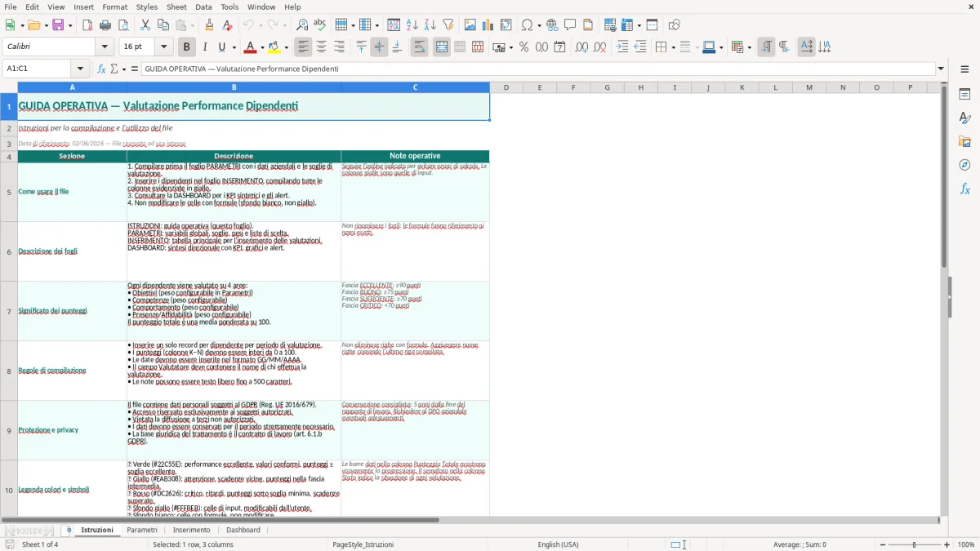This screenshot has width=980, height=551.
Task: Apply the red font color swatch
Action: 251,47
